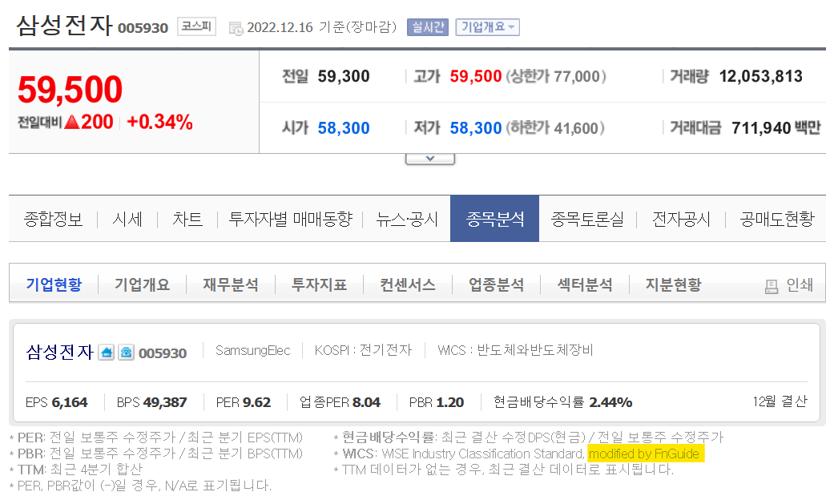Open the 업종분석 sub-tab
Screen dimensions: 826x504
(496, 284)
